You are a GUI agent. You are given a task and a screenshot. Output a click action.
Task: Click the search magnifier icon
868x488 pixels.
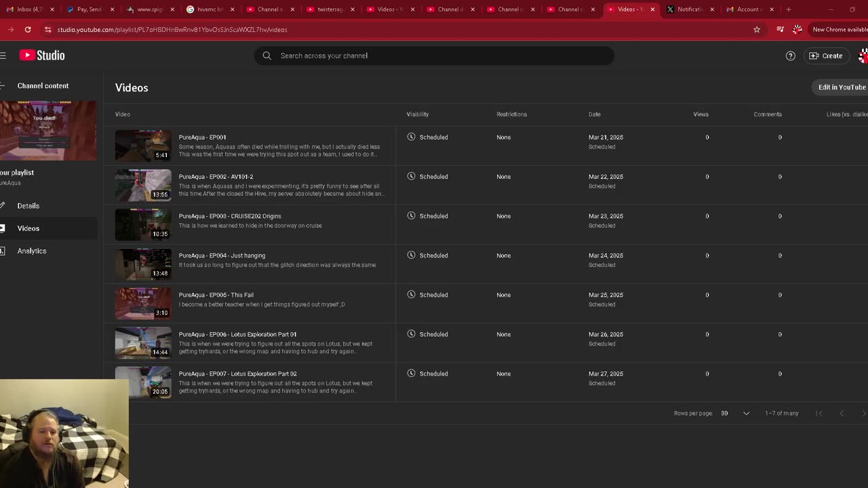[x=267, y=56]
